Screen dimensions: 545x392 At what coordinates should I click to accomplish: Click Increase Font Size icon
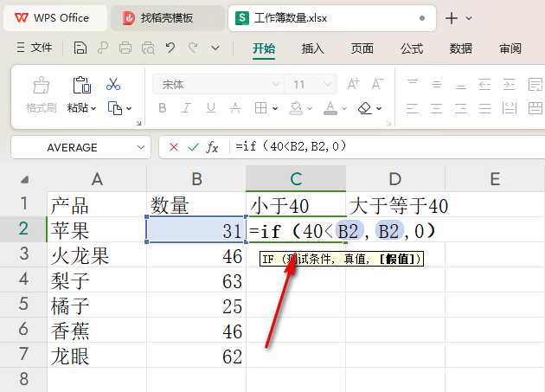pyautogui.click(x=354, y=84)
